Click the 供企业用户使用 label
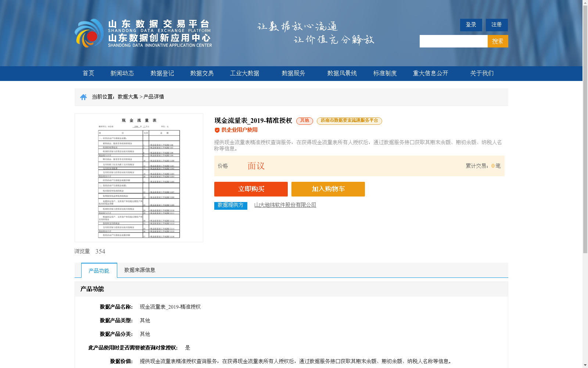This screenshot has height=368, width=588. 240,130
